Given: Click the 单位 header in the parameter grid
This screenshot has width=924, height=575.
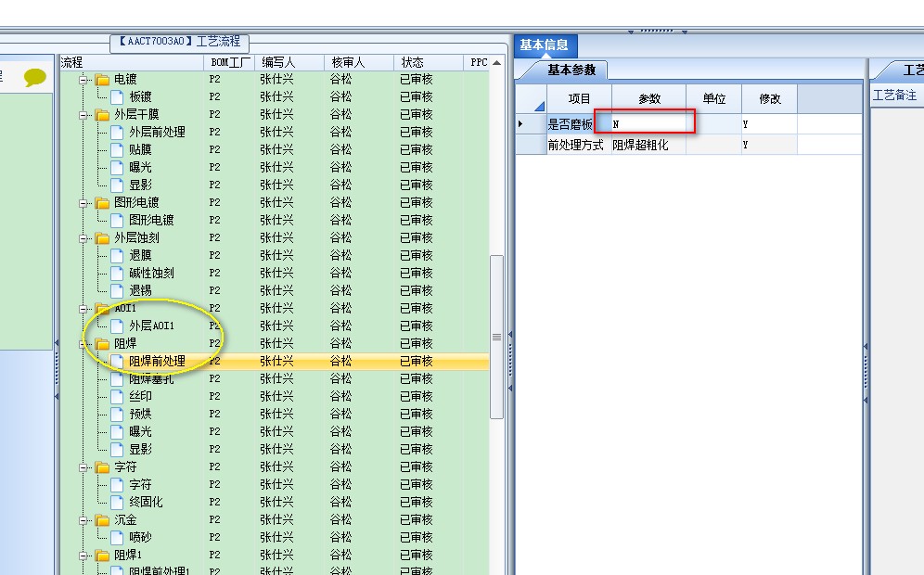Looking at the screenshot, I should [x=713, y=99].
